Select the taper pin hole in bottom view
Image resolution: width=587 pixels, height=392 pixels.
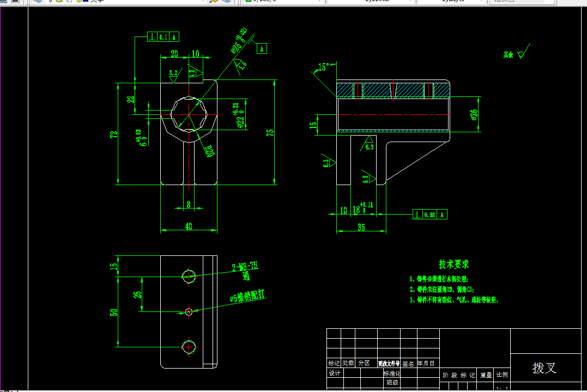pos(189,311)
